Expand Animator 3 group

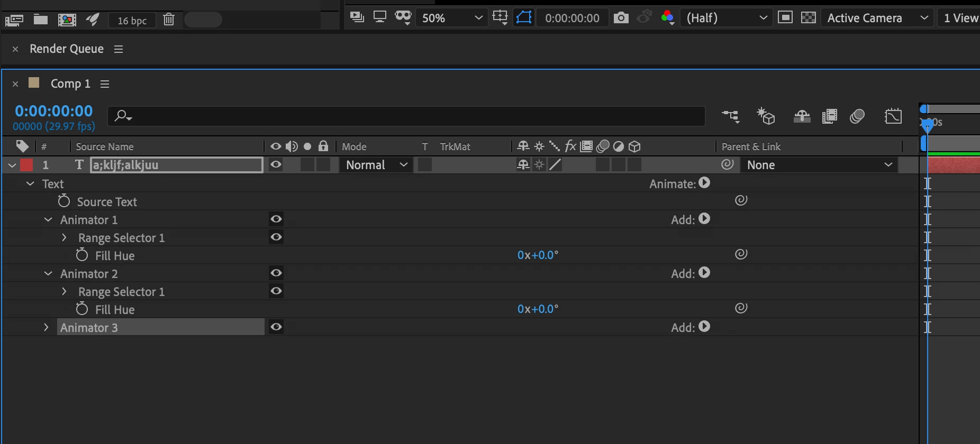coord(47,327)
